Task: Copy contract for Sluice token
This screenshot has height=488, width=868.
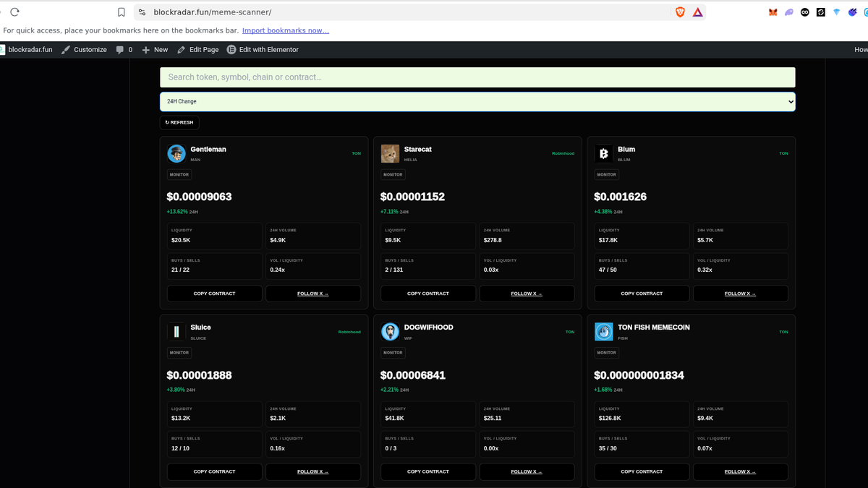Action: 215,471
